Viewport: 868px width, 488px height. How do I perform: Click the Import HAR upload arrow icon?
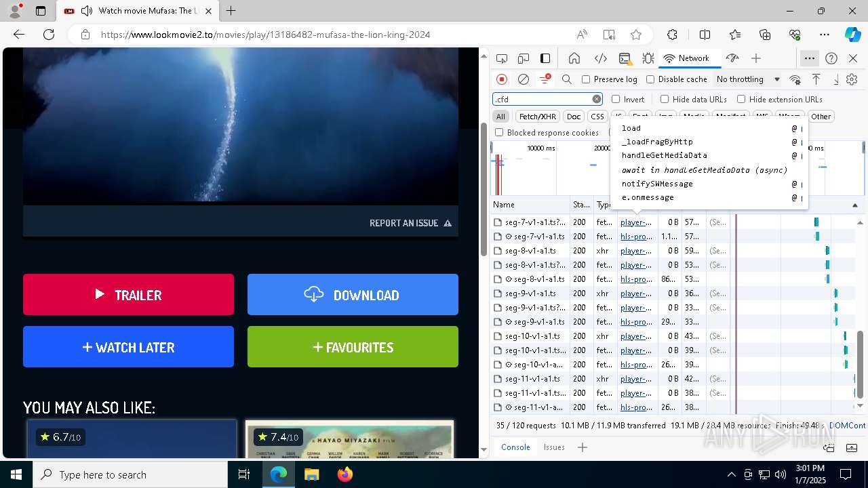coord(816,79)
